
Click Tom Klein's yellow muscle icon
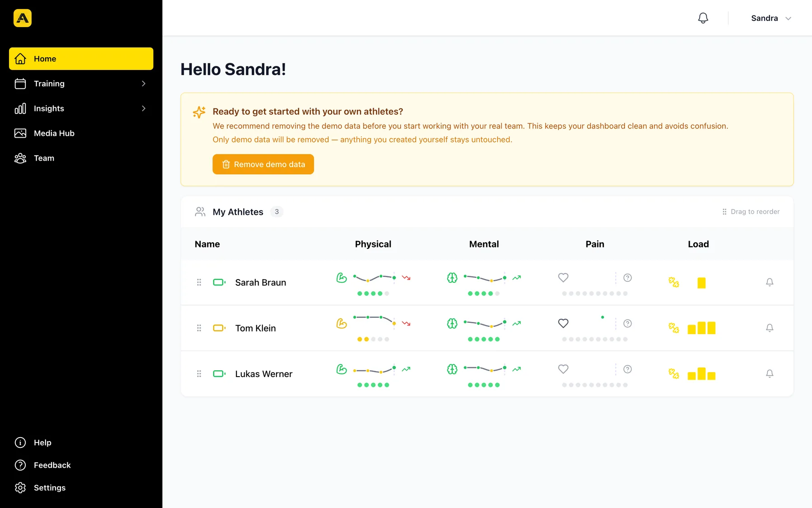(341, 323)
